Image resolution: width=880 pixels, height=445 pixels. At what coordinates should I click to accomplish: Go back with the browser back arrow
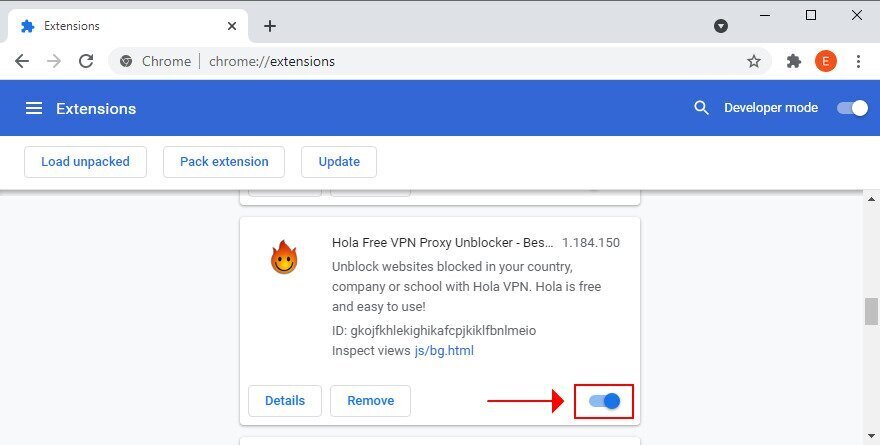[22, 61]
